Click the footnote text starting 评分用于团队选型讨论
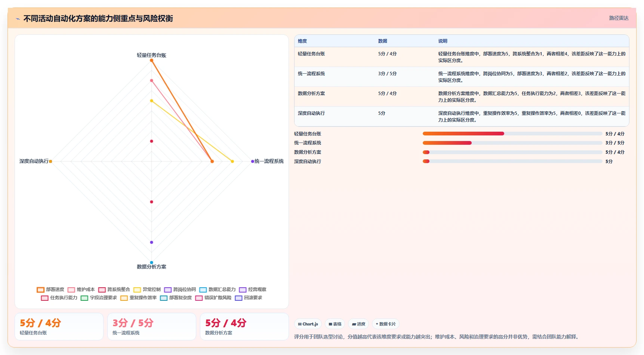This screenshot has width=644, height=355. pyautogui.click(x=437, y=337)
